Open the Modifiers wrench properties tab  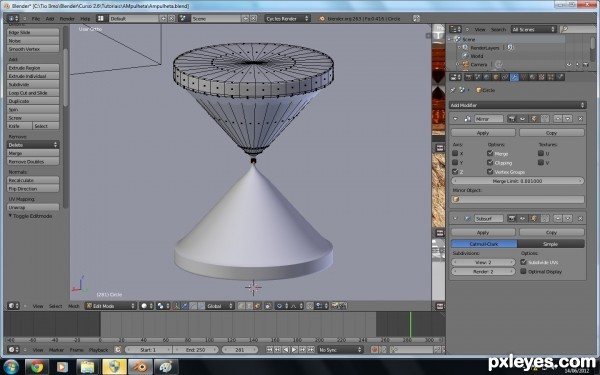click(x=515, y=77)
